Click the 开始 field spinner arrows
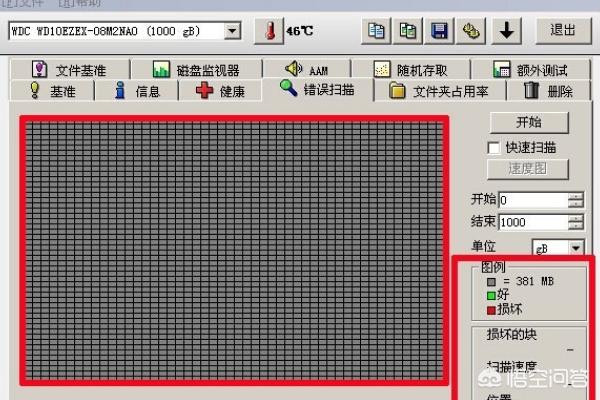This screenshot has width=600, height=400. (x=575, y=200)
